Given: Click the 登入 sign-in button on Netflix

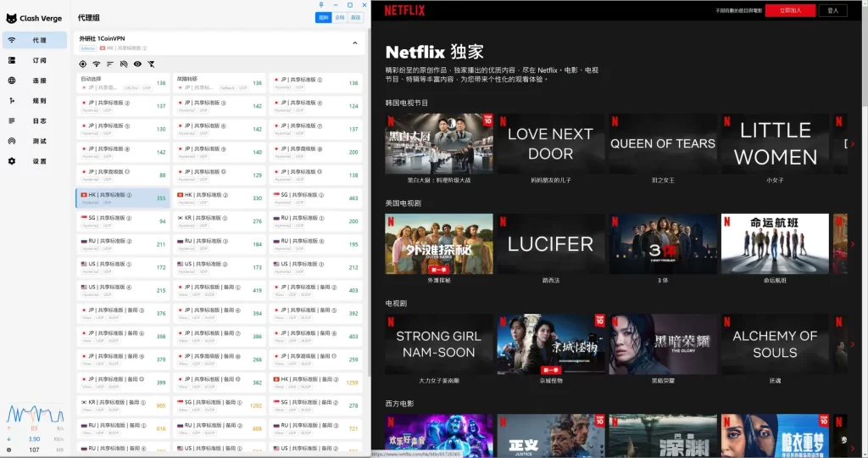Looking at the screenshot, I should (832, 10).
